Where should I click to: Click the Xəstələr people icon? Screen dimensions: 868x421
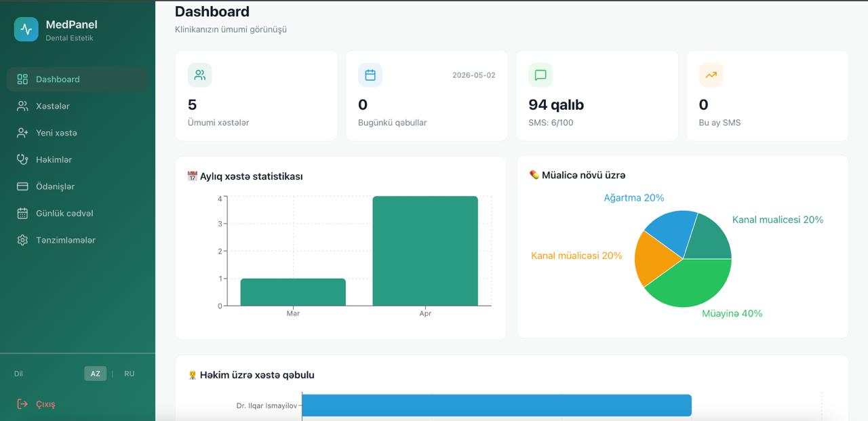22,106
